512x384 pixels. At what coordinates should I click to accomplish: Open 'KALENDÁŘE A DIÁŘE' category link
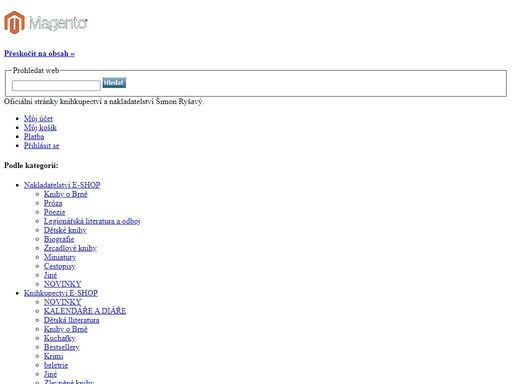(85, 311)
